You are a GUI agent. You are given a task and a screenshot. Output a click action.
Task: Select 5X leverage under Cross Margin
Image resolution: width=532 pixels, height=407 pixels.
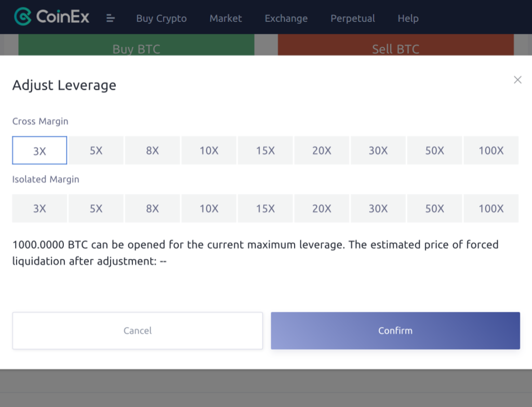96,150
